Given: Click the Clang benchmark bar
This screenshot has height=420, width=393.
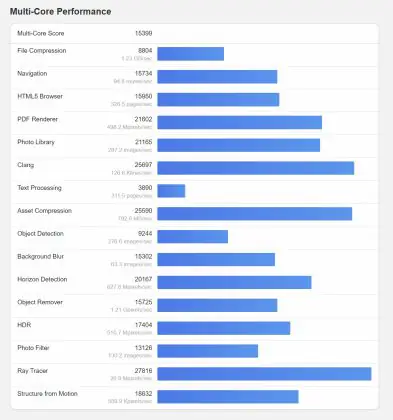Looking at the screenshot, I should [x=255, y=168].
